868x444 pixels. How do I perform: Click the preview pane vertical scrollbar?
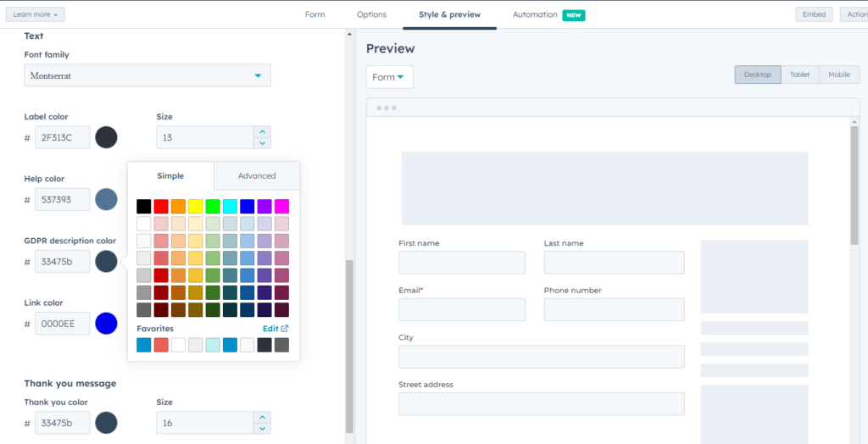pos(854,186)
